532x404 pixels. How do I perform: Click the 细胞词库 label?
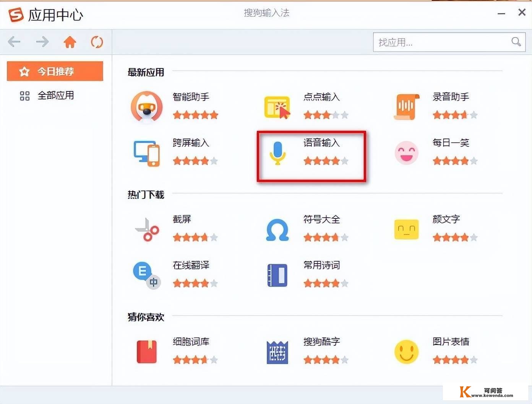click(x=191, y=341)
